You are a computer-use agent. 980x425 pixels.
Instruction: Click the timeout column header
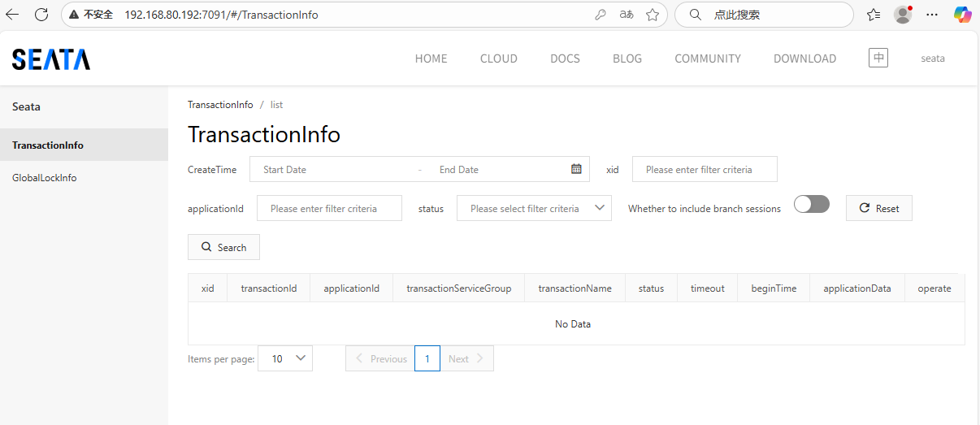[708, 288]
